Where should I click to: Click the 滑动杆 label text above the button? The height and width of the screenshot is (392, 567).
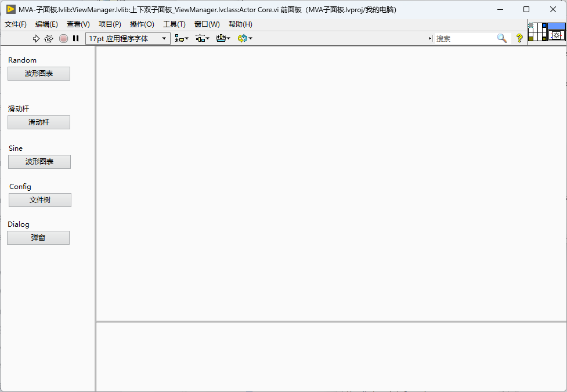pyautogui.click(x=19, y=109)
